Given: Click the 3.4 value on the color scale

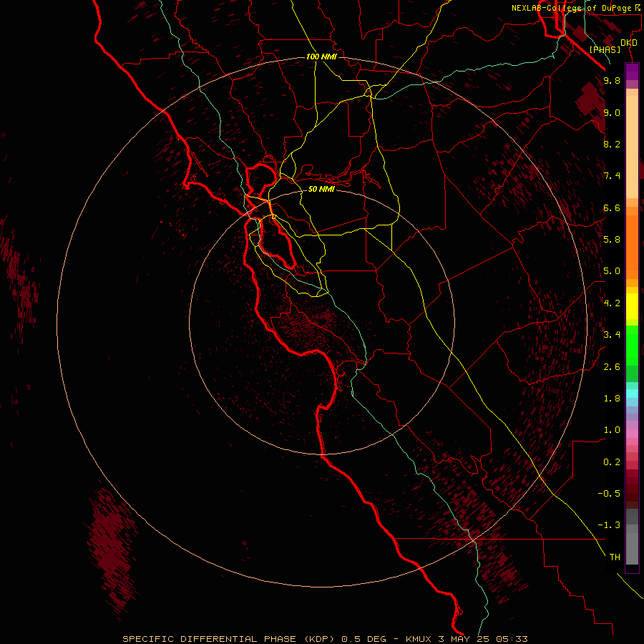Looking at the screenshot, I should pos(612,335).
